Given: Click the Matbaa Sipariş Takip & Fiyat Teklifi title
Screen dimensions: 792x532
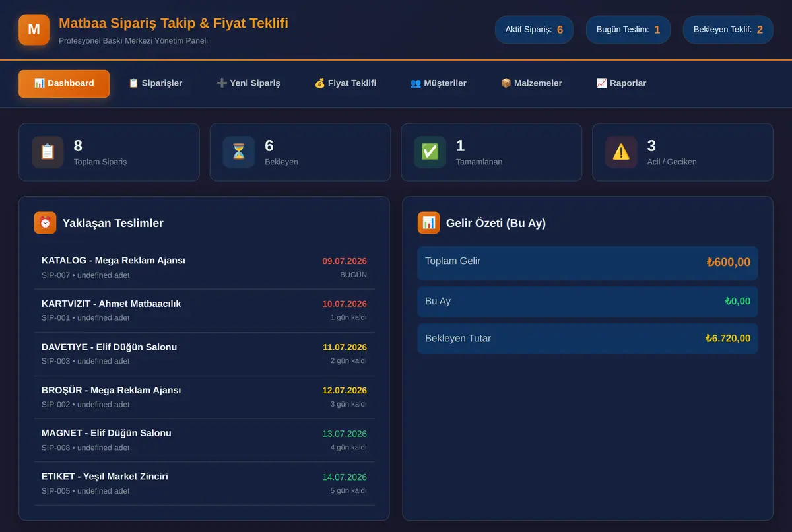Looking at the screenshot, I should (x=174, y=24).
